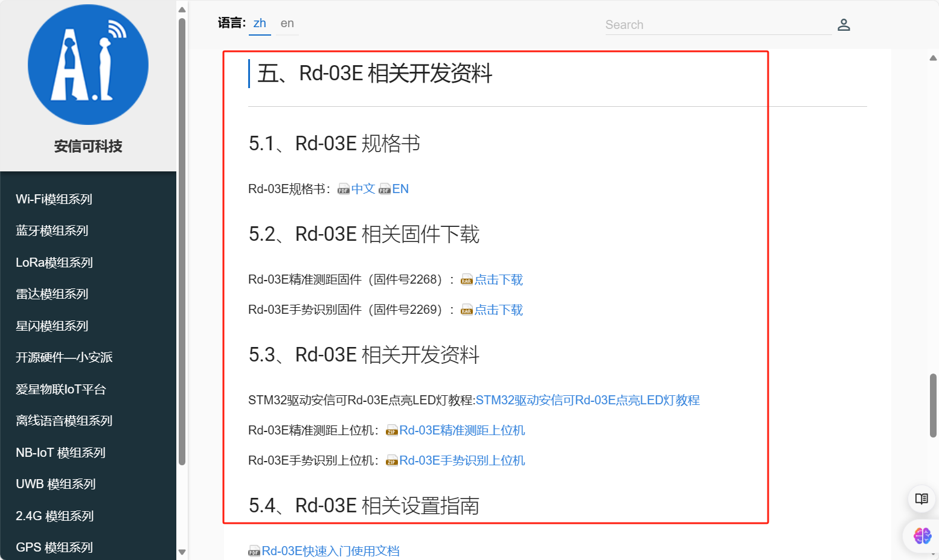Click the PDF icon before Rd-03E快速入门使用文档

(254, 550)
